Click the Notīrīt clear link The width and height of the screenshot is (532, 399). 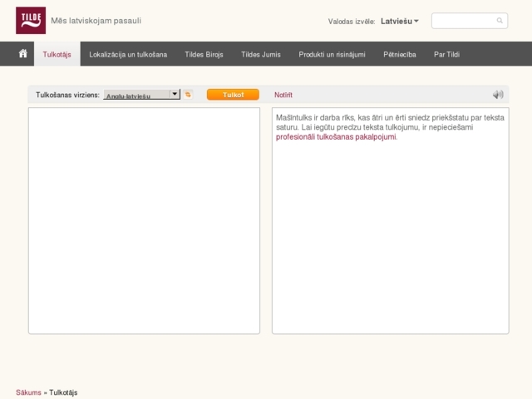click(283, 95)
